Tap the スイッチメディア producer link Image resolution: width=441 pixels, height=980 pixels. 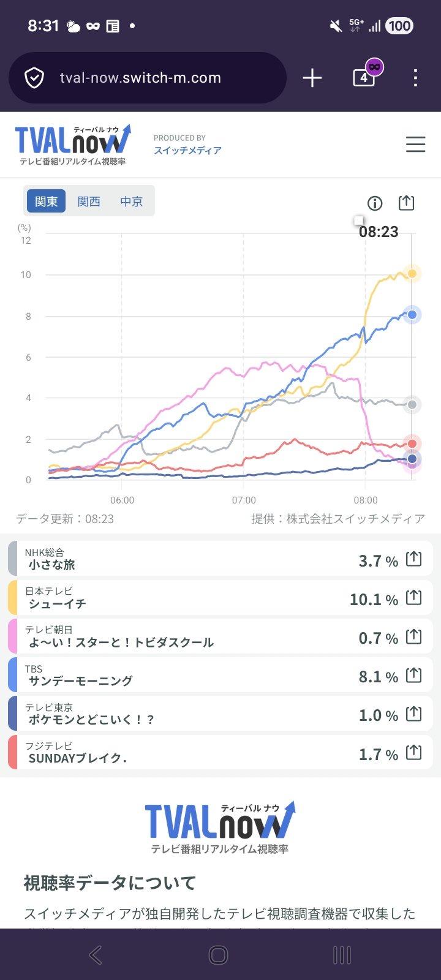[187, 150]
